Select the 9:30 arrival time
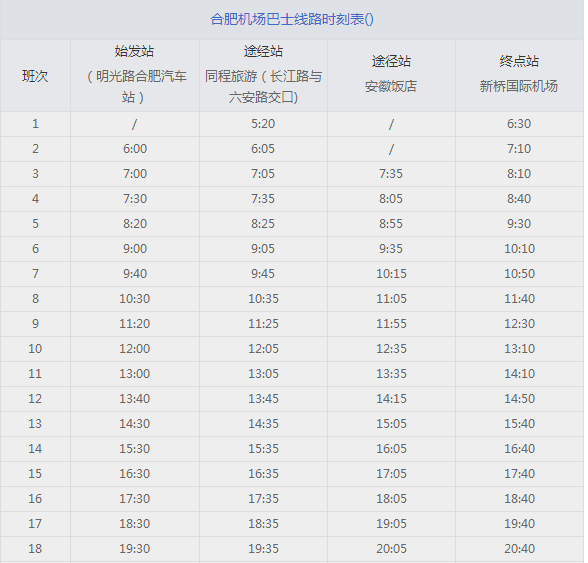 point(519,224)
